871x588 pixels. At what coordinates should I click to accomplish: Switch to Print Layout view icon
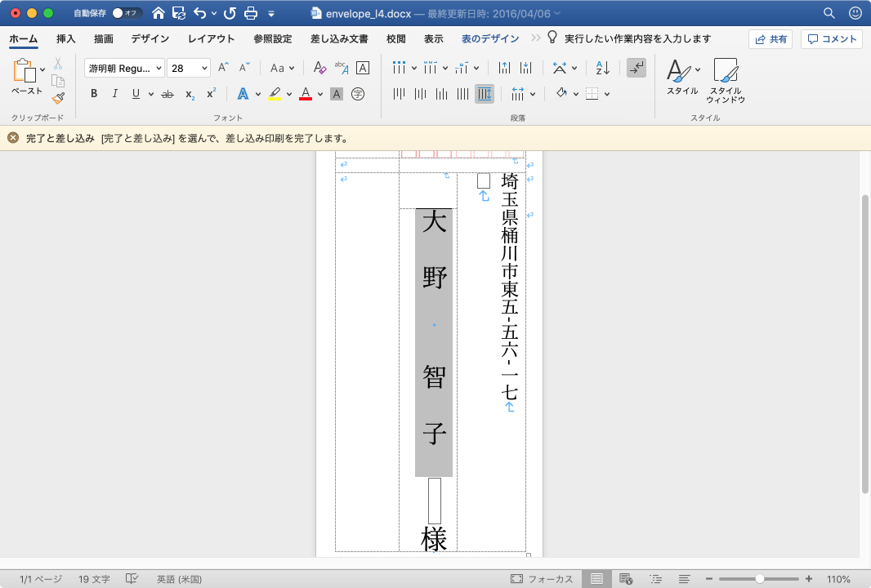[596, 579]
